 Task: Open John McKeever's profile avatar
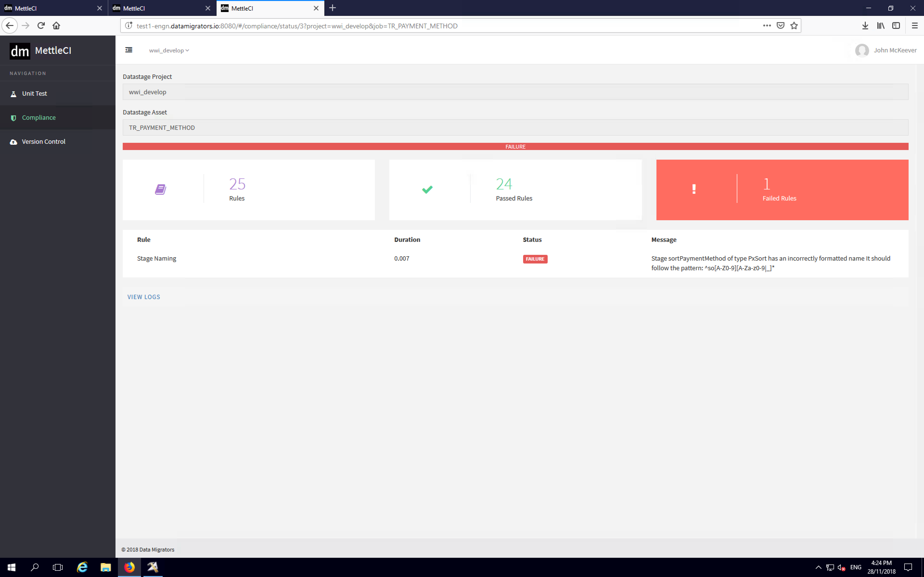coord(862,50)
